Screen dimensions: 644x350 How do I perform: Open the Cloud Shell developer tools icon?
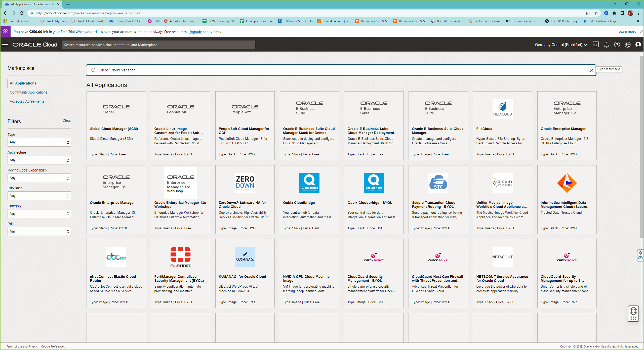pos(596,45)
